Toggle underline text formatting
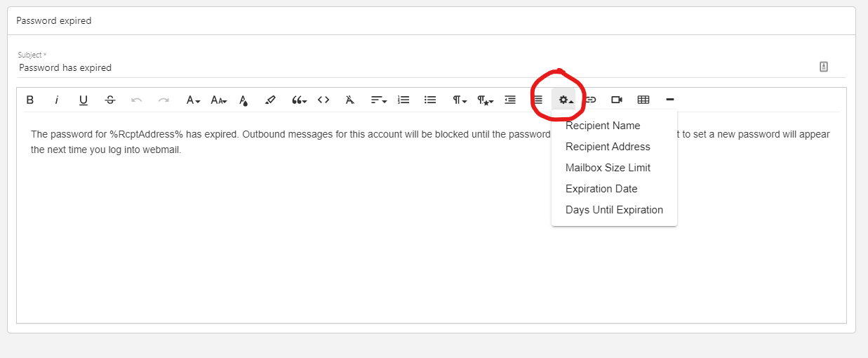Viewport: 868px width, 358px height. 84,100
